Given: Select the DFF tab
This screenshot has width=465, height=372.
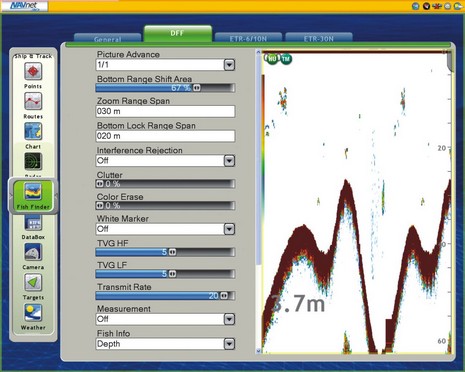Looking at the screenshot, I should click(178, 34).
